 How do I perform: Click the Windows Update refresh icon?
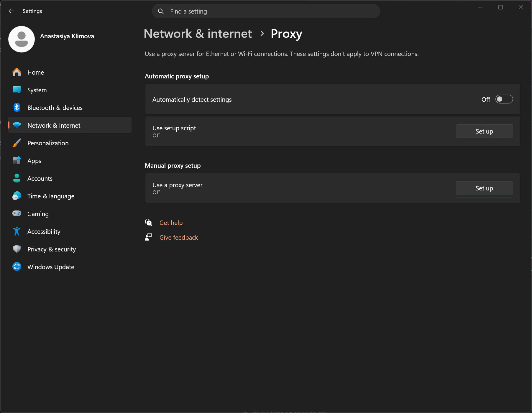tap(17, 267)
